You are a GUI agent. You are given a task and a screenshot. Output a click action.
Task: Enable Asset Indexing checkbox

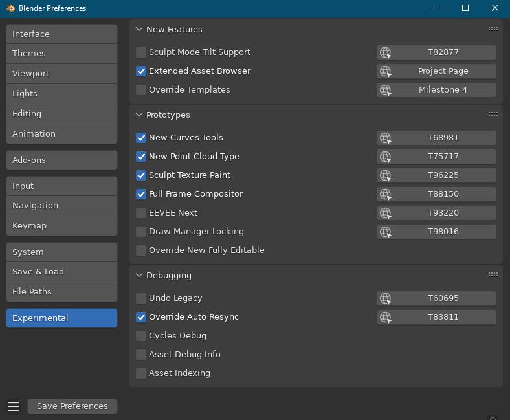tap(141, 373)
